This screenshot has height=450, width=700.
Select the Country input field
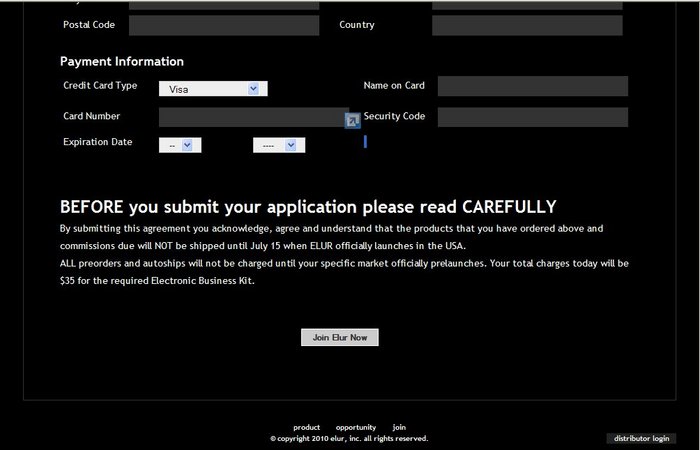click(527, 25)
